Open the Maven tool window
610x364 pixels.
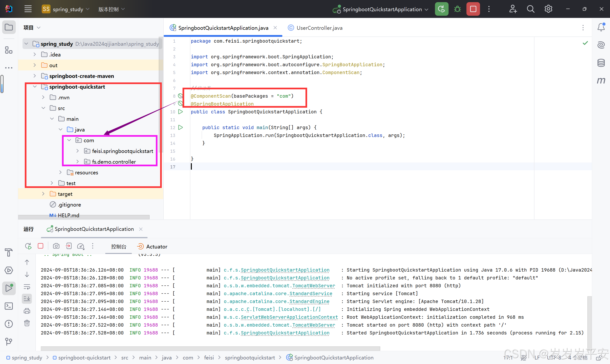(601, 81)
